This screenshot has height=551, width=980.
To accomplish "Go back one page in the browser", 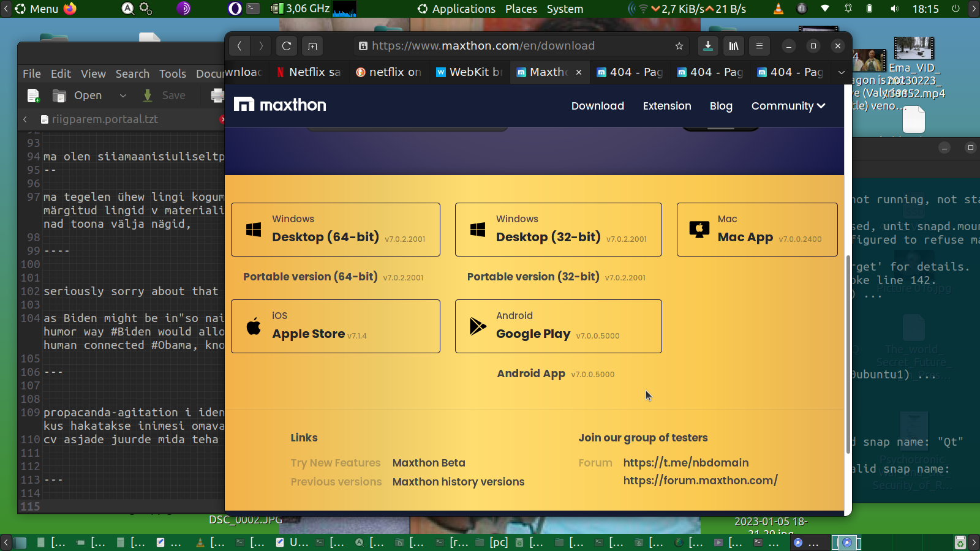I will coord(239,46).
